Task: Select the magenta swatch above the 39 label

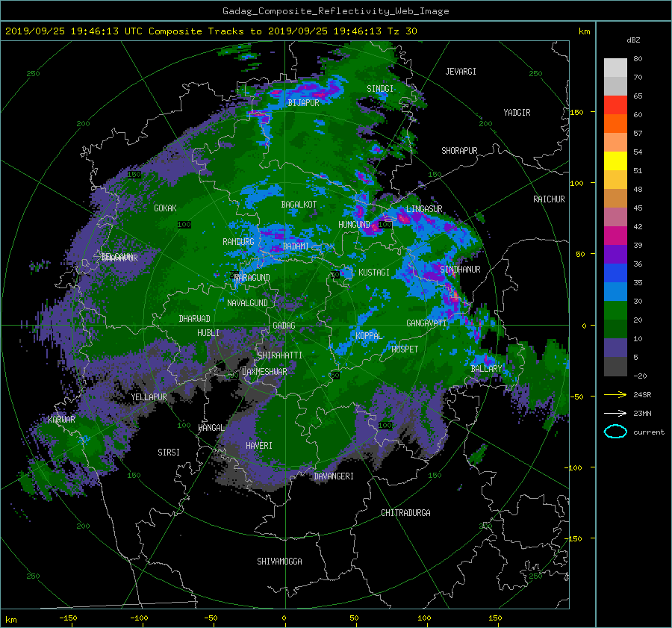Action: (615, 235)
